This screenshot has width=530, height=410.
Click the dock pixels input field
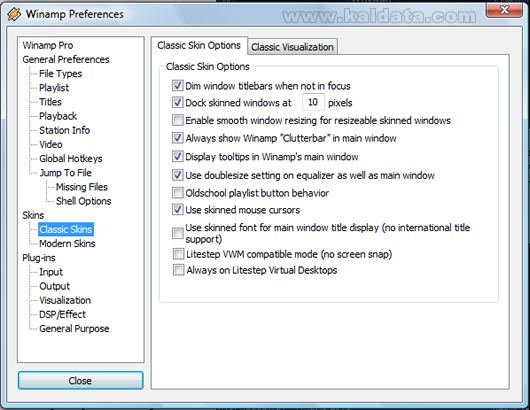coord(313,102)
